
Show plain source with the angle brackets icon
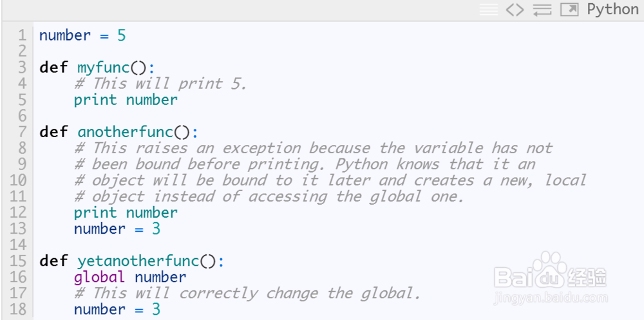coord(515,10)
